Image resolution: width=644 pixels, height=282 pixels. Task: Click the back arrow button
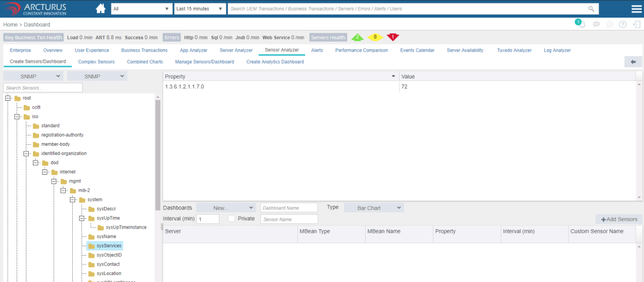pos(633,62)
